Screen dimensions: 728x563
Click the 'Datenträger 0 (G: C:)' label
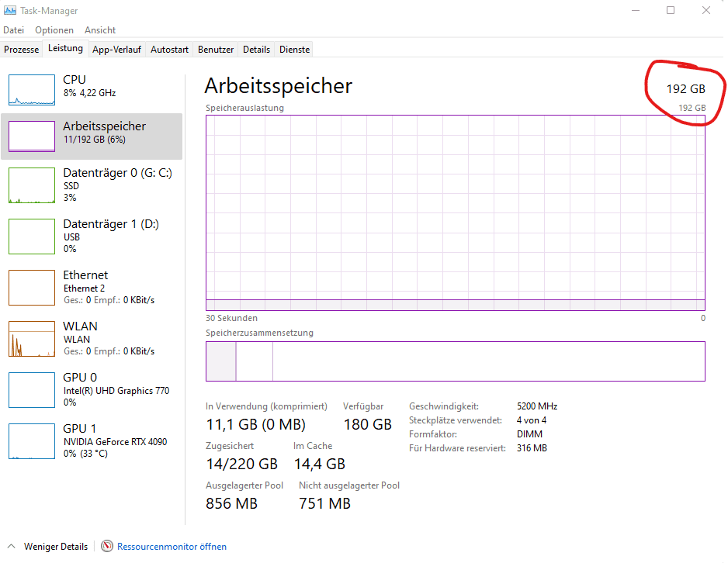[117, 173]
